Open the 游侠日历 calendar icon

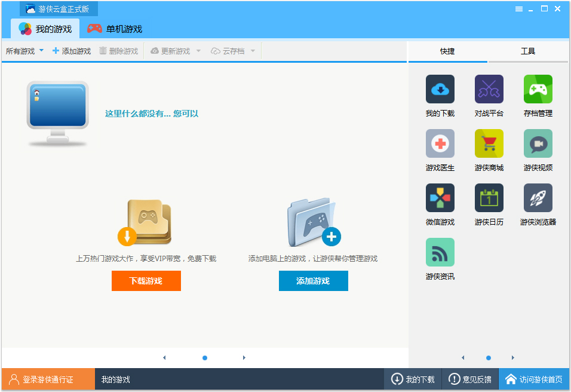[489, 198]
